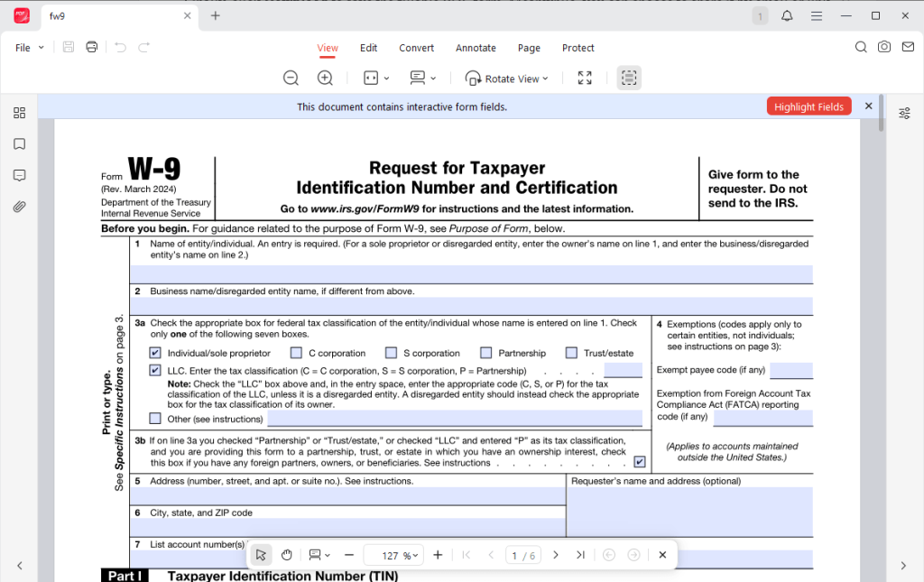Viewport: 924px width, 582px height.
Task: Switch to the Annotate tab
Action: [476, 48]
